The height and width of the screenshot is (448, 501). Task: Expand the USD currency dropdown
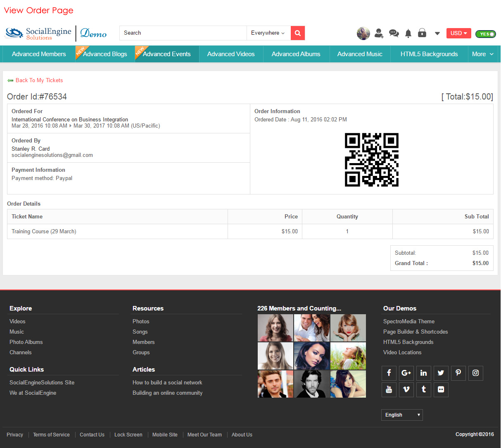point(458,33)
